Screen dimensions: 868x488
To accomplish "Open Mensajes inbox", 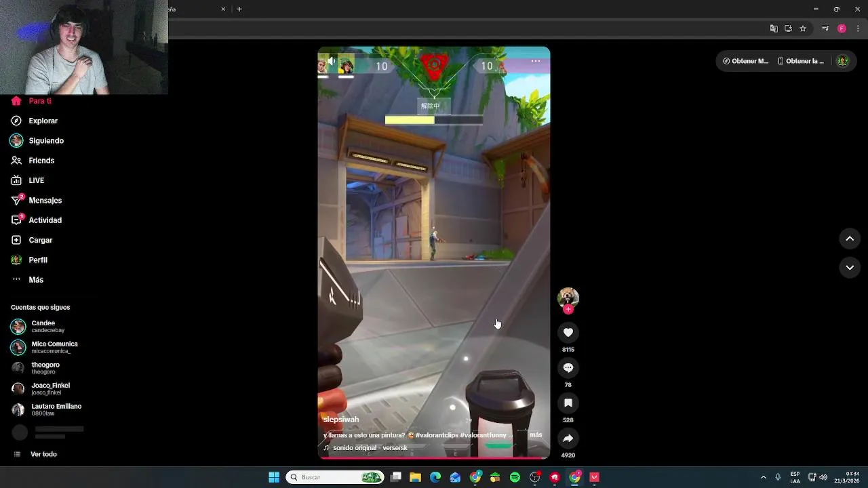I will click(x=36, y=201).
